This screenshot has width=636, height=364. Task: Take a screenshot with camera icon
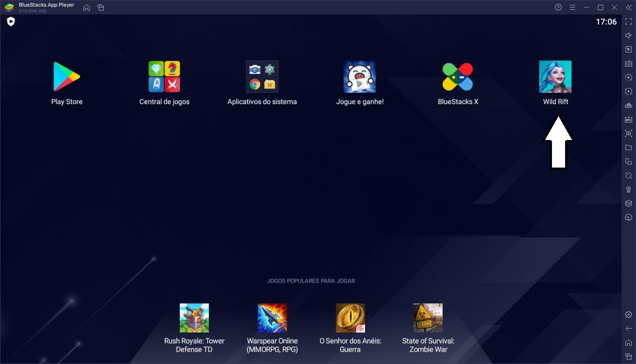coord(629,133)
